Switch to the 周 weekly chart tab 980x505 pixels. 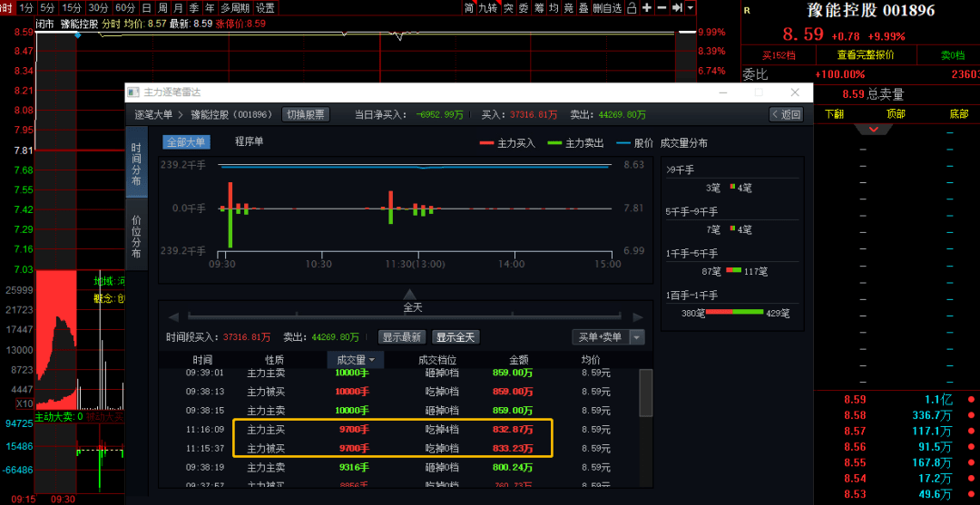click(162, 8)
